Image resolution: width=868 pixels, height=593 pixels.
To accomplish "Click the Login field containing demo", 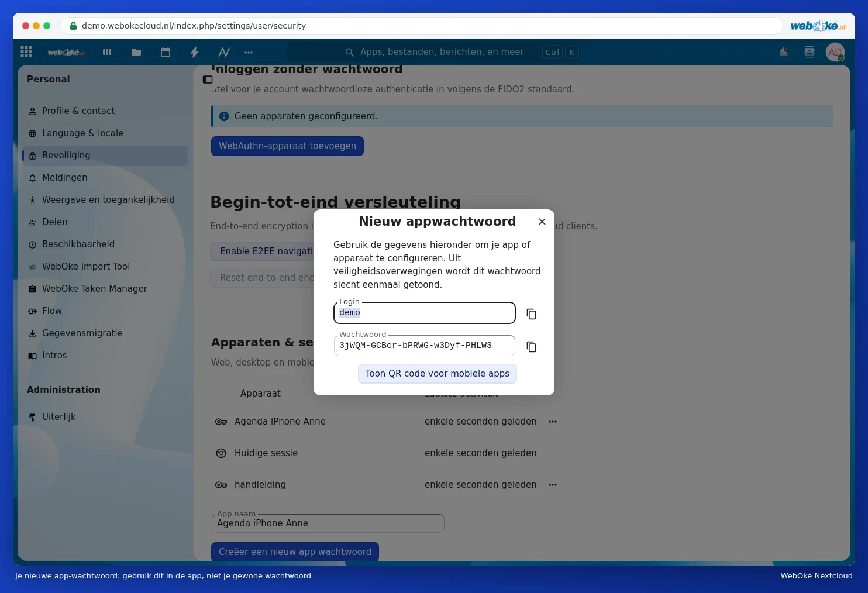I will (425, 313).
